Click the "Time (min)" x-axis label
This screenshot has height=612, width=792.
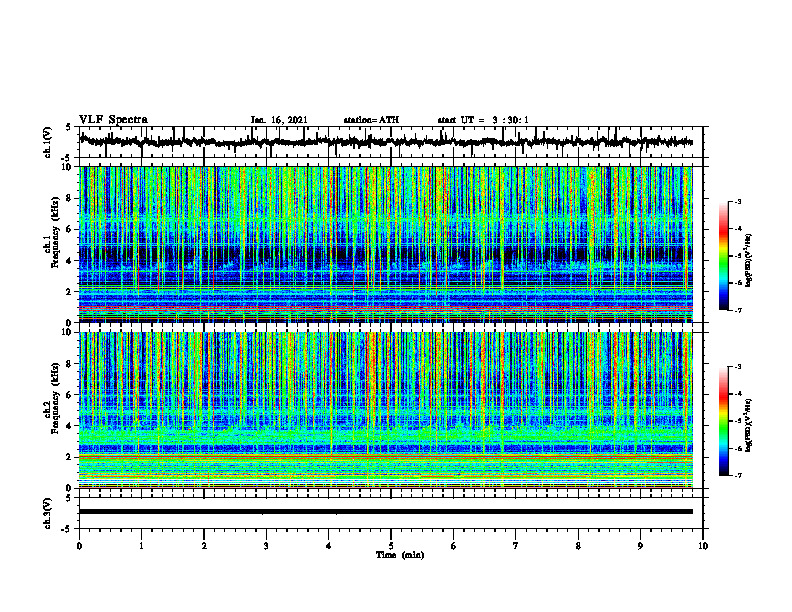tap(400, 555)
